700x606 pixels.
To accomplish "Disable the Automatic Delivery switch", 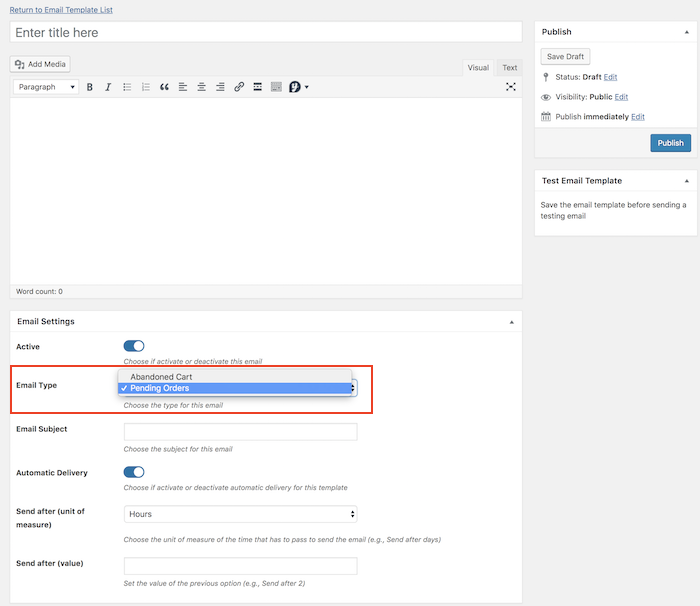I will tap(134, 472).
